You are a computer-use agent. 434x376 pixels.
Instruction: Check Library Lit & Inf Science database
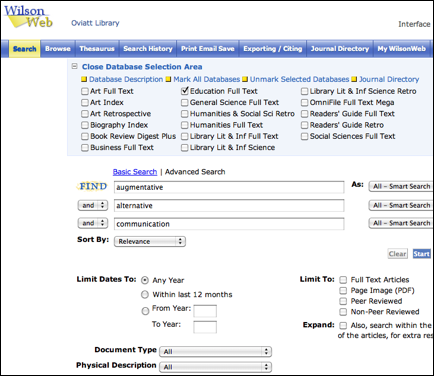[185, 148]
